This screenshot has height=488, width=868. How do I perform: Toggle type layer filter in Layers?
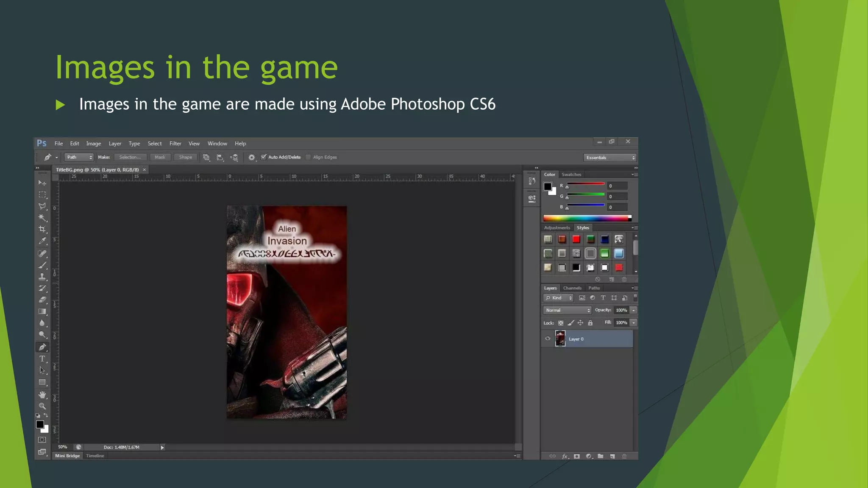click(603, 298)
